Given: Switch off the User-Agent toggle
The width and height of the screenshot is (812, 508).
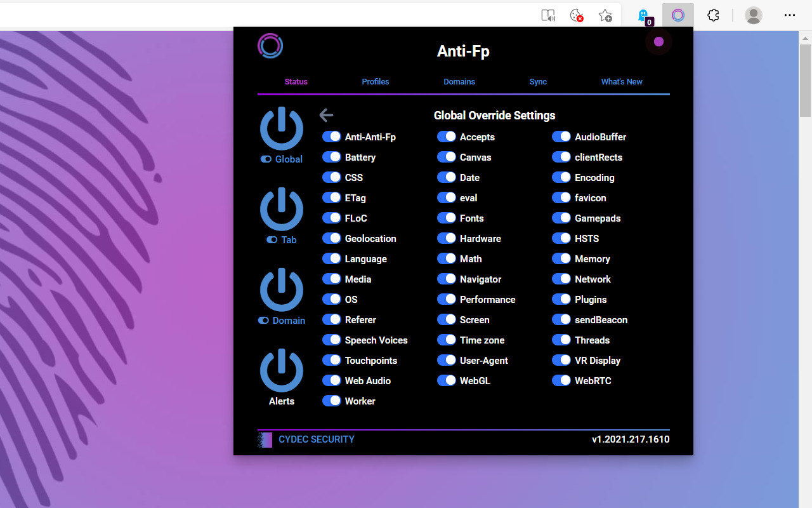Looking at the screenshot, I should [x=447, y=360].
